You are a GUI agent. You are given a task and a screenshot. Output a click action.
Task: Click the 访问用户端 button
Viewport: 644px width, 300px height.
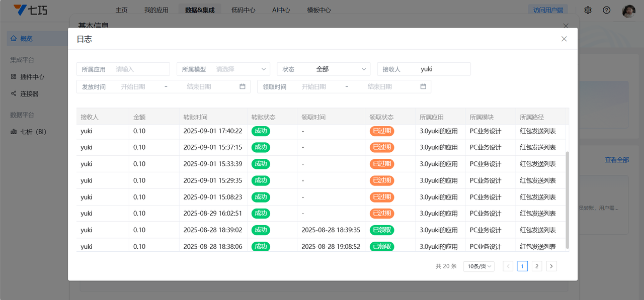click(547, 10)
